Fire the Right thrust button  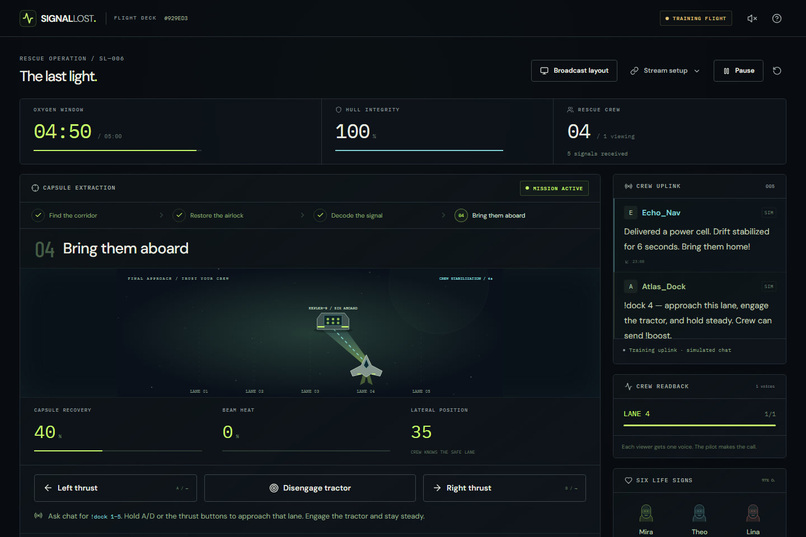(504, 488)
